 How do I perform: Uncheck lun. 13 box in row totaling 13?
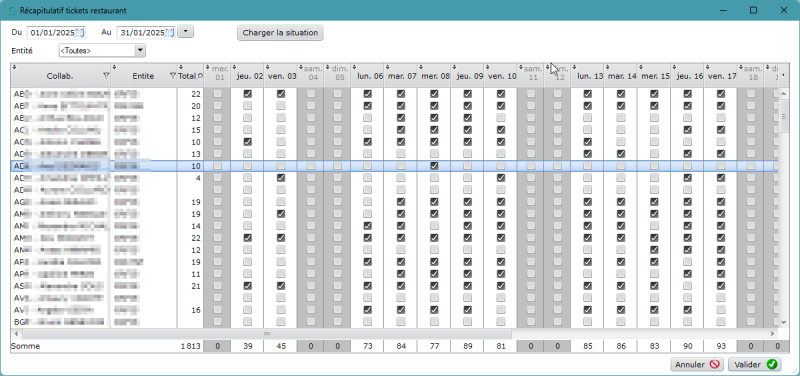coord(587,154)
